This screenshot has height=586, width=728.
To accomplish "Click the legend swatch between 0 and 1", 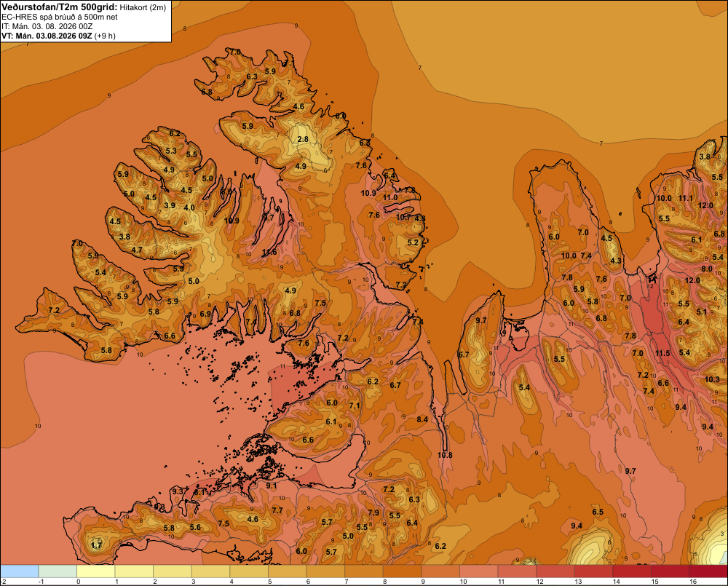I will click(95, 571).
